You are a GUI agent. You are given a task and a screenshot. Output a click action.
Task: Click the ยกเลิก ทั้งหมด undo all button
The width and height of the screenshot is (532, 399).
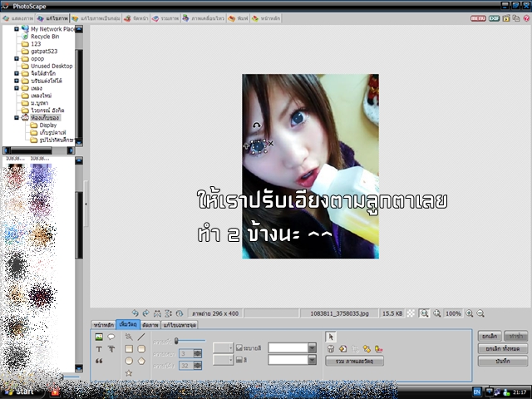(x=503, y=348)
